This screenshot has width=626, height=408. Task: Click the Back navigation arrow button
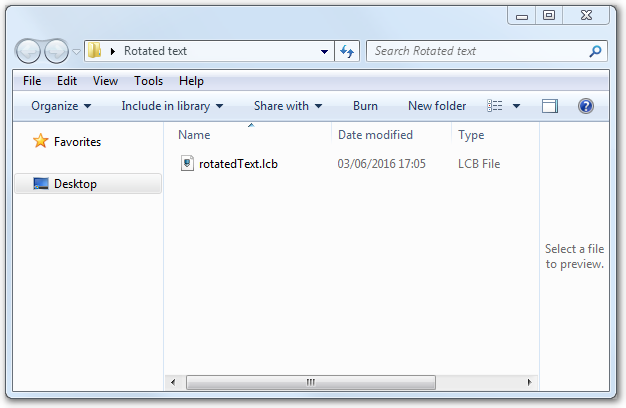[x=29, y=51]
